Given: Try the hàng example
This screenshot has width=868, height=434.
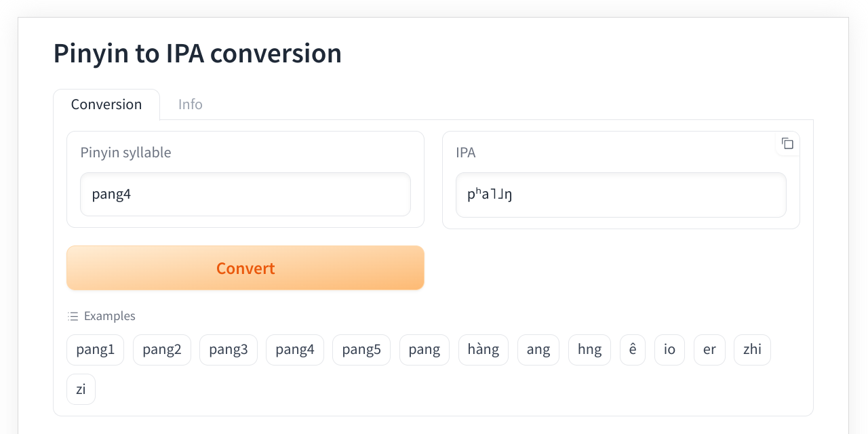Looking at the screenshot, I should coord(483,350).
